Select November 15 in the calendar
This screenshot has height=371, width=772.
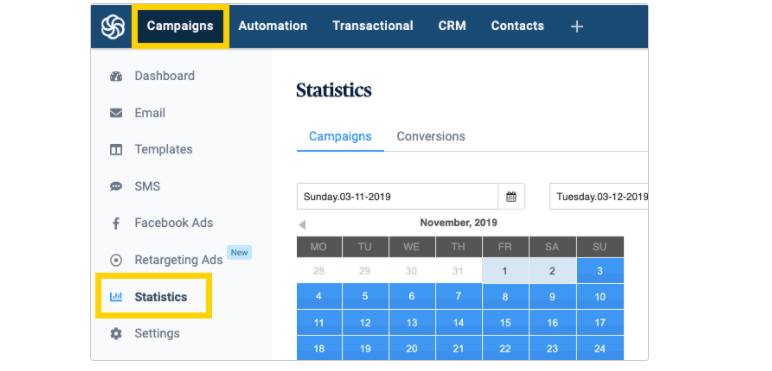[505, 323]
